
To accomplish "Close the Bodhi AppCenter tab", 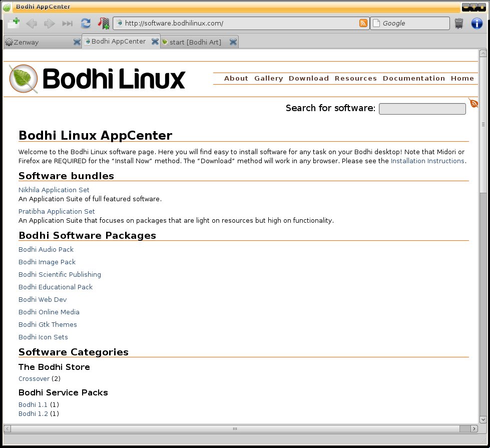I will (155, 41).
